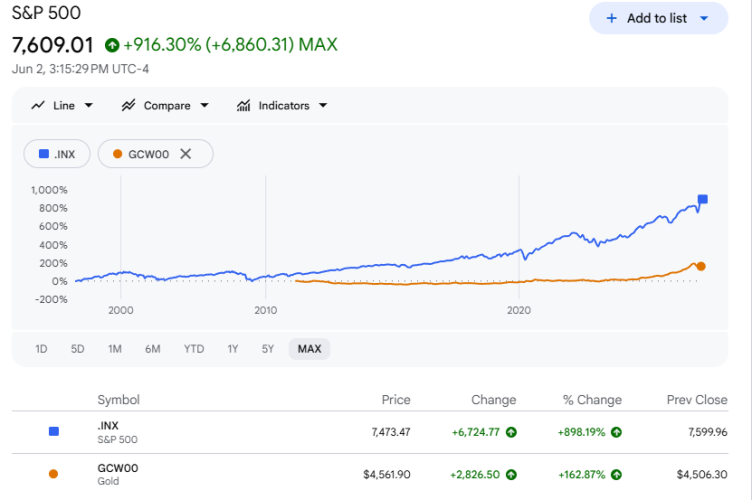Click the Gold name under GCW00
The image size is (752, 500).
coord(108,481)
